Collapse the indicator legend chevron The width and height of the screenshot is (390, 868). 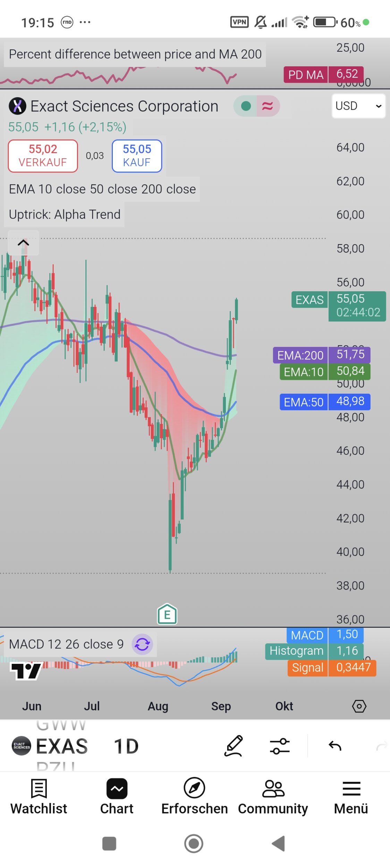[x=23, y=243]
